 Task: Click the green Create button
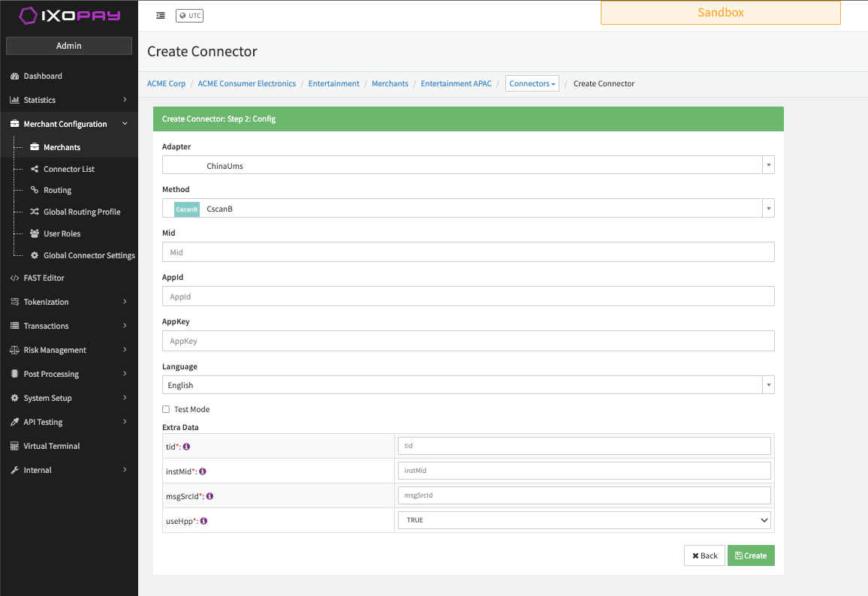click(x=751, y=555)
